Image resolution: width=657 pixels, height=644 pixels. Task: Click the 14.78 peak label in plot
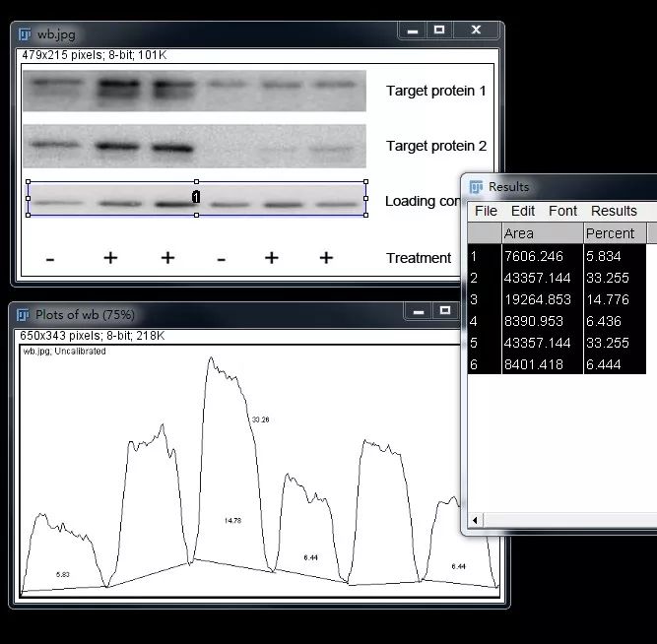(232, 520)
